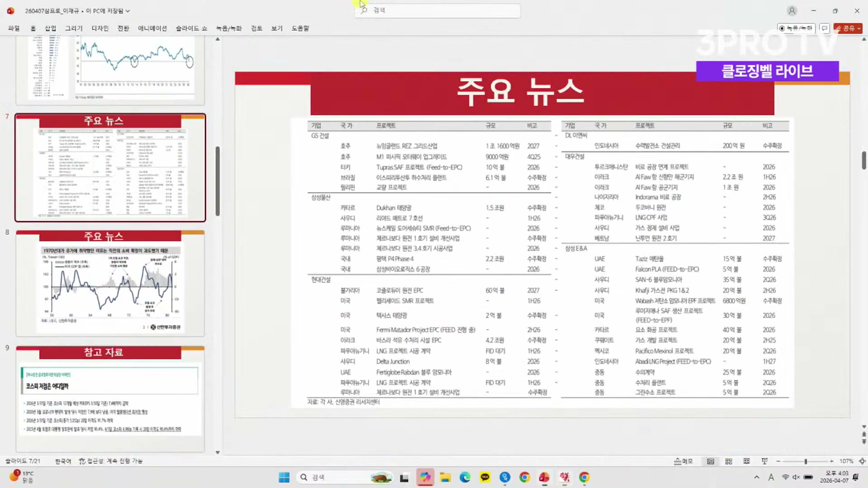Switch to Reading view icon

pos(746,461)
